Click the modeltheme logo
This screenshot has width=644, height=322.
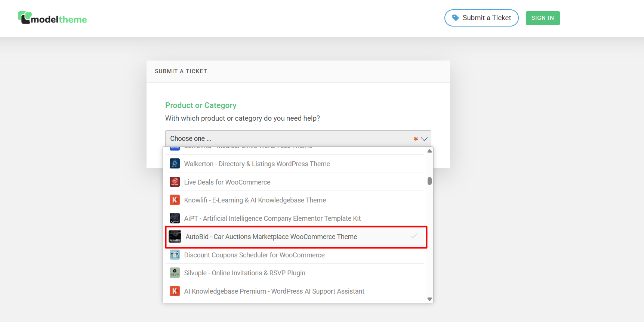pos(52,18)
